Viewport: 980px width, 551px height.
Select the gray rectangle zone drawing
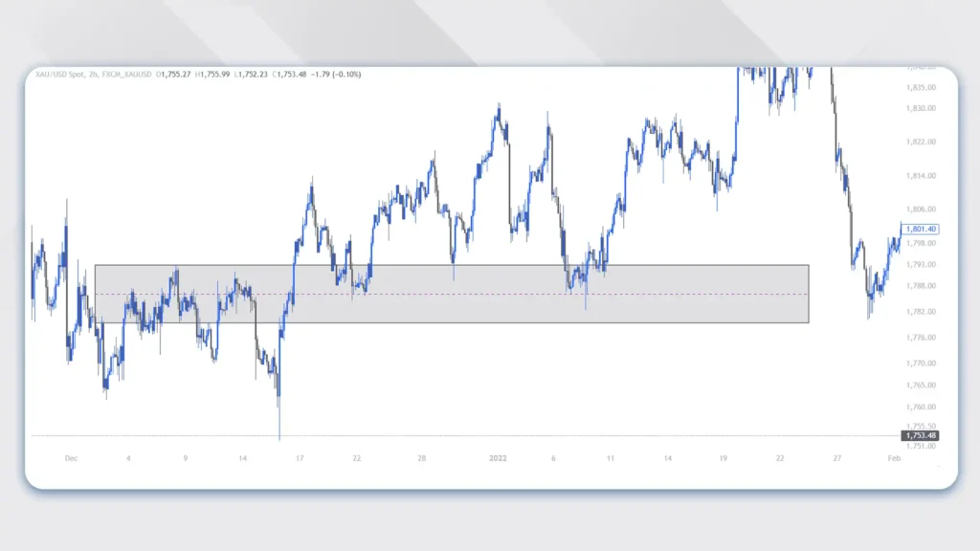click(452, 294)
